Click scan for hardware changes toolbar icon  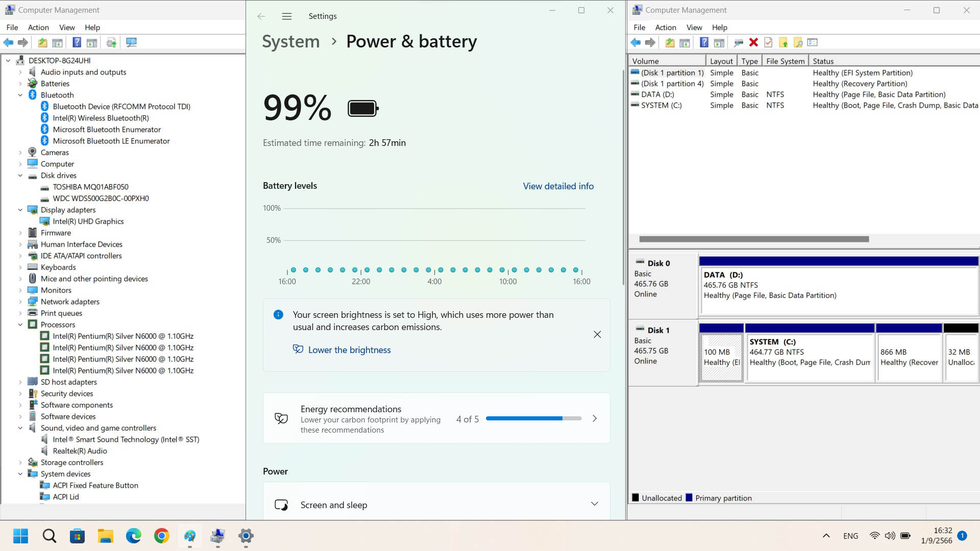(x=131, y=42)
